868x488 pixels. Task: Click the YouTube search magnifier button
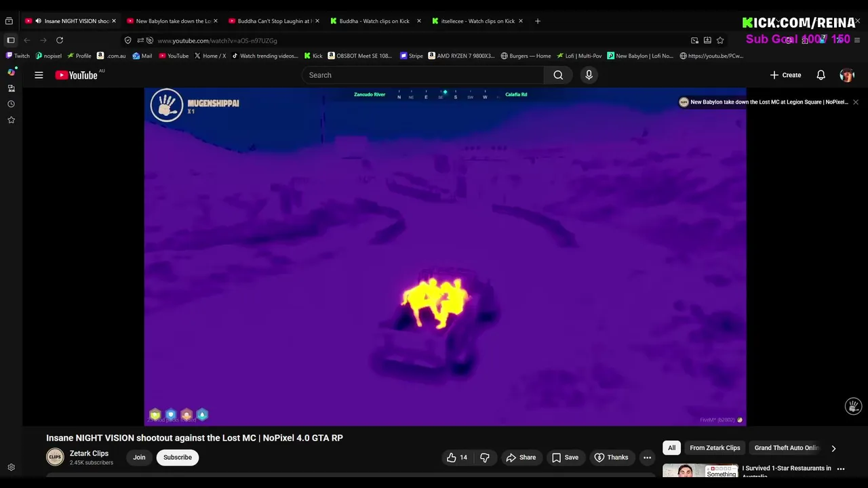pyautogui.click(x=558, y=75)
